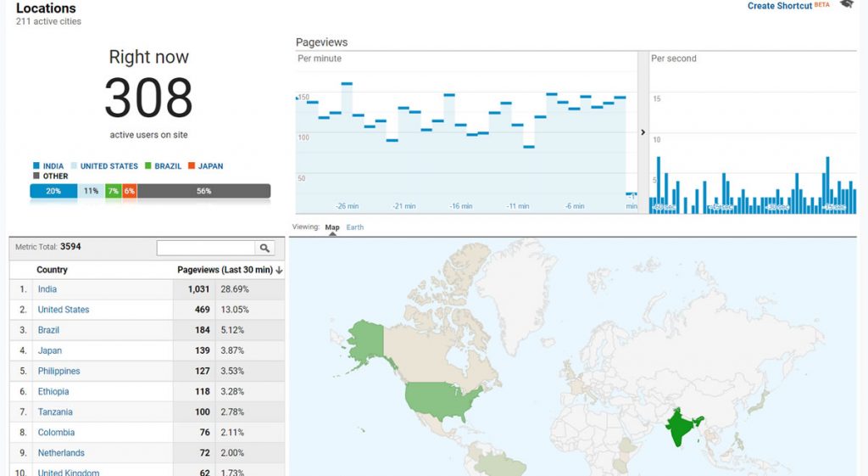Image resolution: width=868 pixels, height=476 pixels.
Task: Click the sort arrow beside Pageviews (Last 30 min)
Action: click(280, 270)
